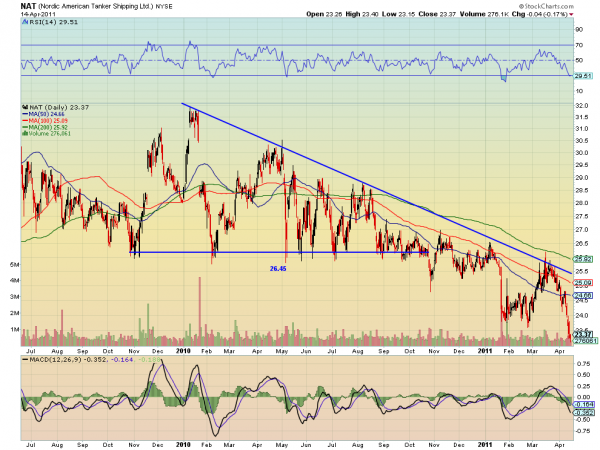Image resolution: width=600 pixels, height=450 pixels.
Task: Click the boxed 29.51 value on the RSI axis
Action: point(584,76)
